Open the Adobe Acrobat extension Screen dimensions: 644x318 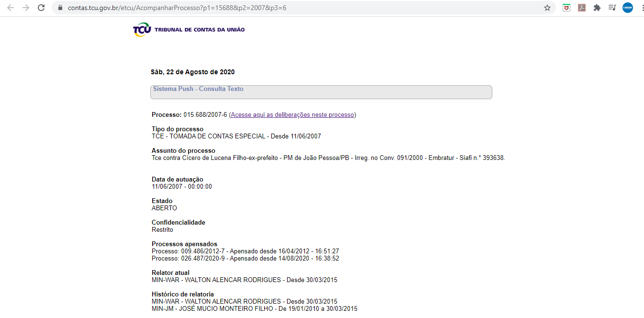[x=582, y=8]
